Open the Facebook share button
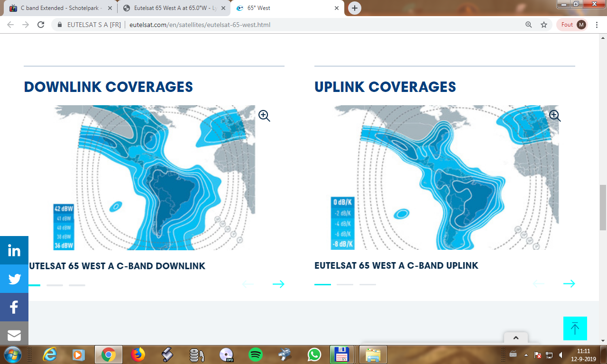This screenshot has height=364, width=607. click(x=14, y=307)
